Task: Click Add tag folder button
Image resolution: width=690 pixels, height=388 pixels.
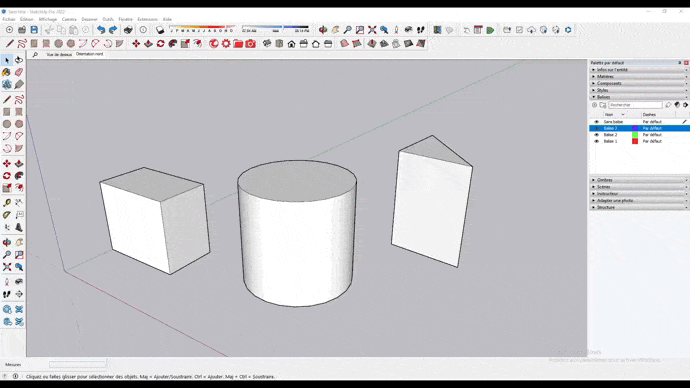Action: tap(603, 105)
